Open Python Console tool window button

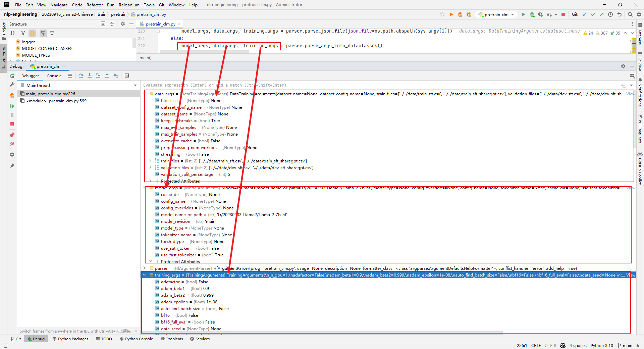tap(136, 339)
